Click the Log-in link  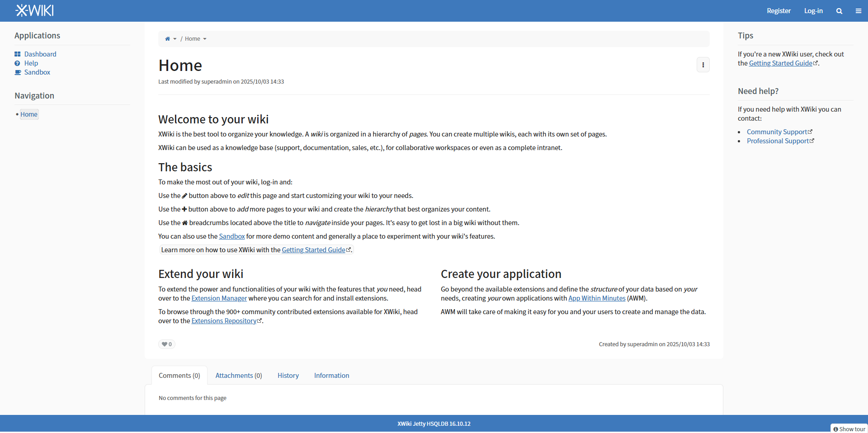click(813, 11)
